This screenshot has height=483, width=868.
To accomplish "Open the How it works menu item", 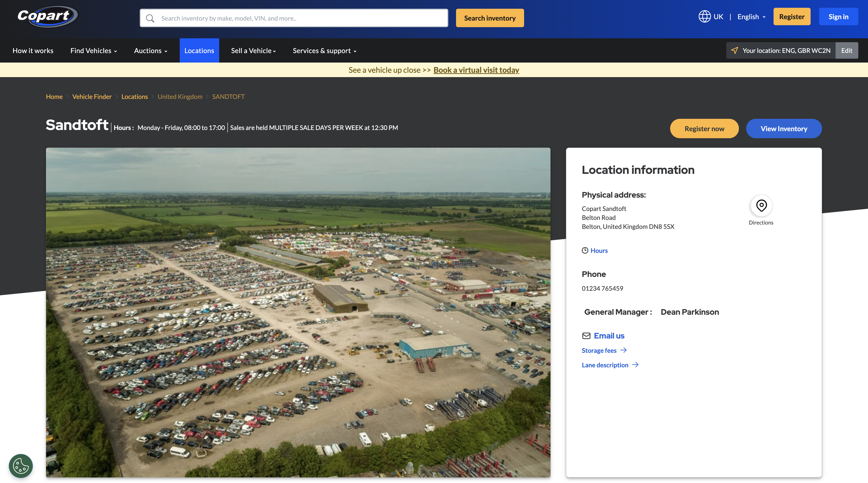I will (x=33, y=50).
